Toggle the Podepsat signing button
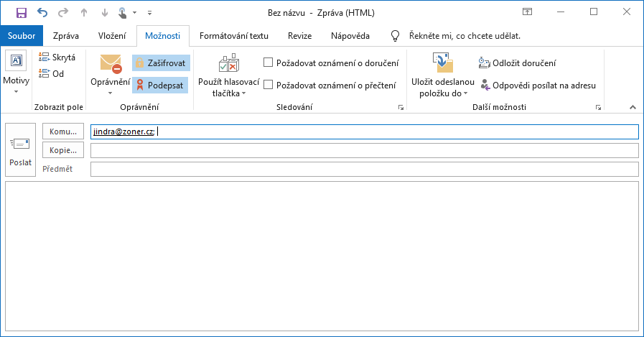This screenshot has width=644, height=337. click(x=161, y=86)
